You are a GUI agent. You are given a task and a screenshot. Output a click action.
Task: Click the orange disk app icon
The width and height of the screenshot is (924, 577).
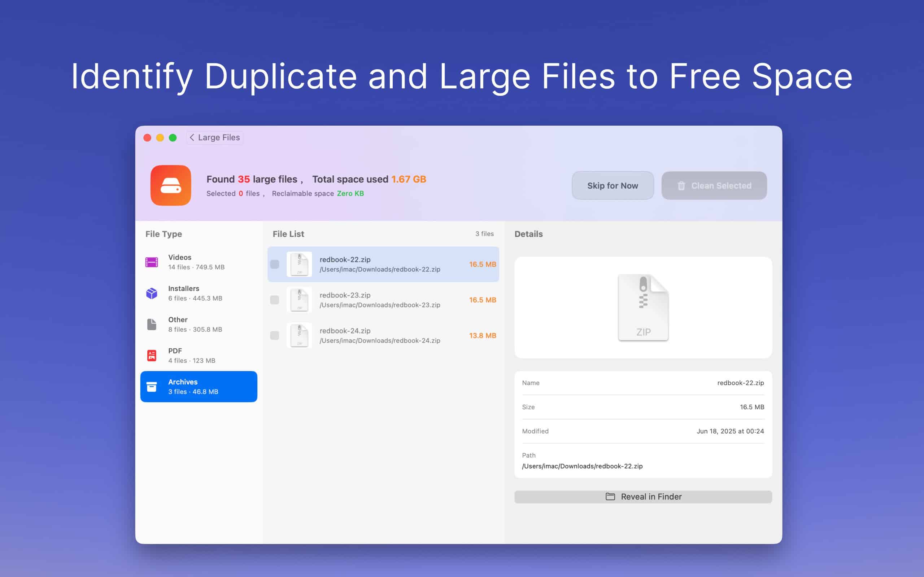tap(171, 185)
